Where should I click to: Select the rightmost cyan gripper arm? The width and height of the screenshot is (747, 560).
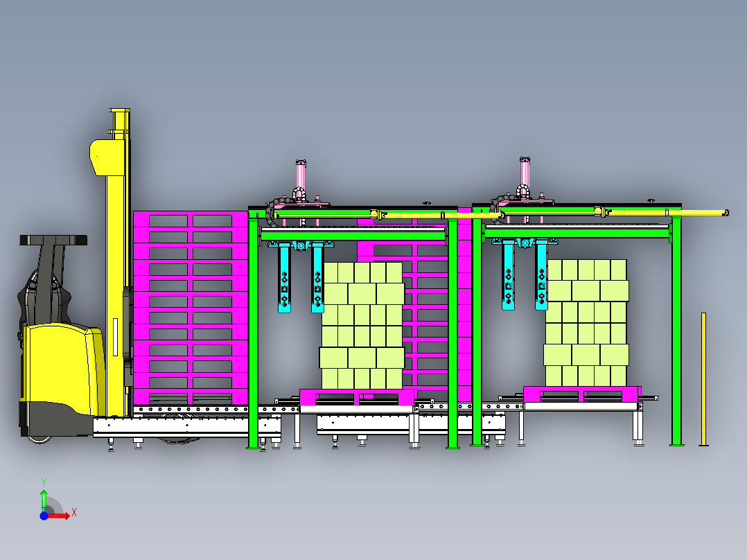click(x=541, y=275)
